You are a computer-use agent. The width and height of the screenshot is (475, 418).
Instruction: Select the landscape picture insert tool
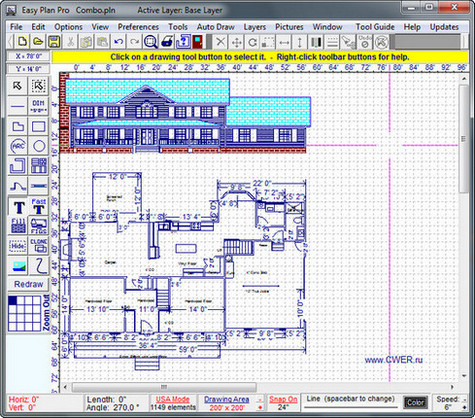[x=17, y=266]
